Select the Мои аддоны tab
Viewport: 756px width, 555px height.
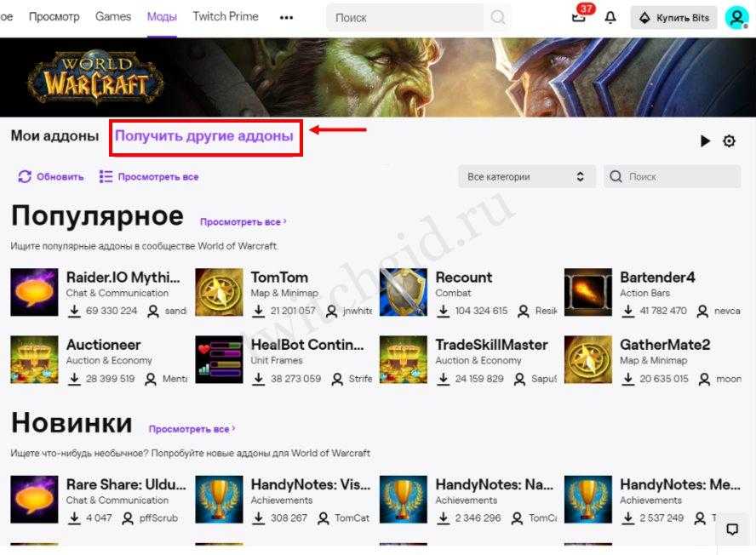[x=54, y=136]
